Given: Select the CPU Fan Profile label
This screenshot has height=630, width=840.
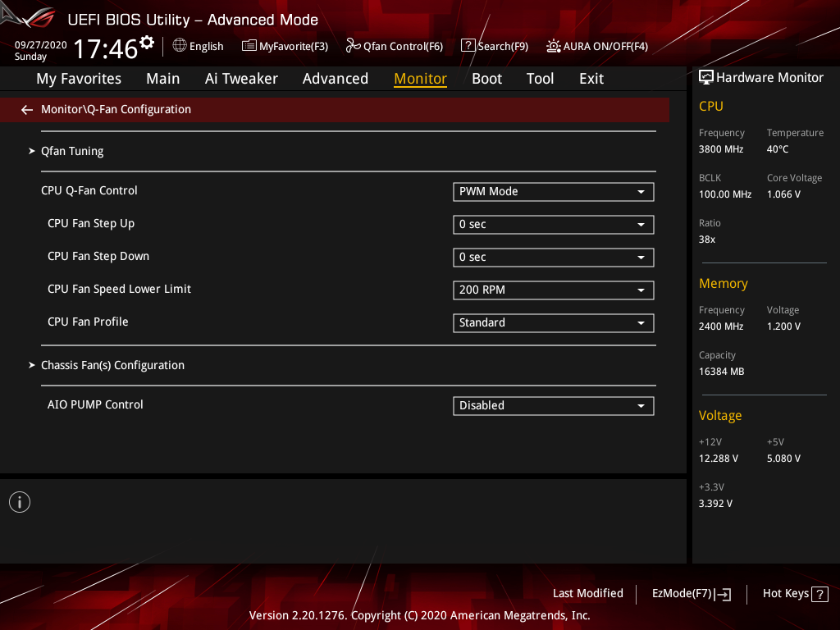Looking at the screenshot, I should coord(88,322).
